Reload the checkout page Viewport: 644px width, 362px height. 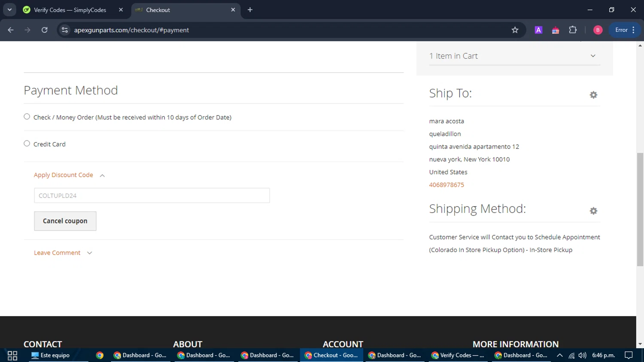click(45, 30)
